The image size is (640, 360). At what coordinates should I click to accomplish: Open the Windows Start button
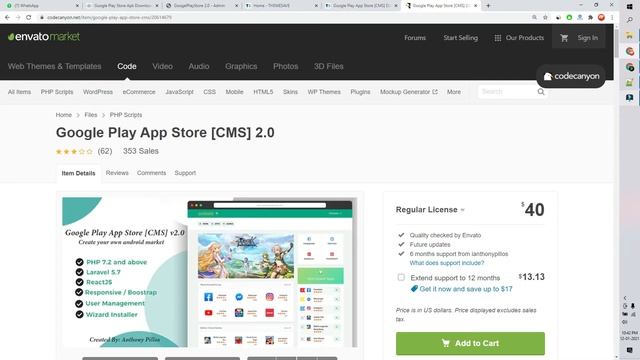tap(629, 6)
